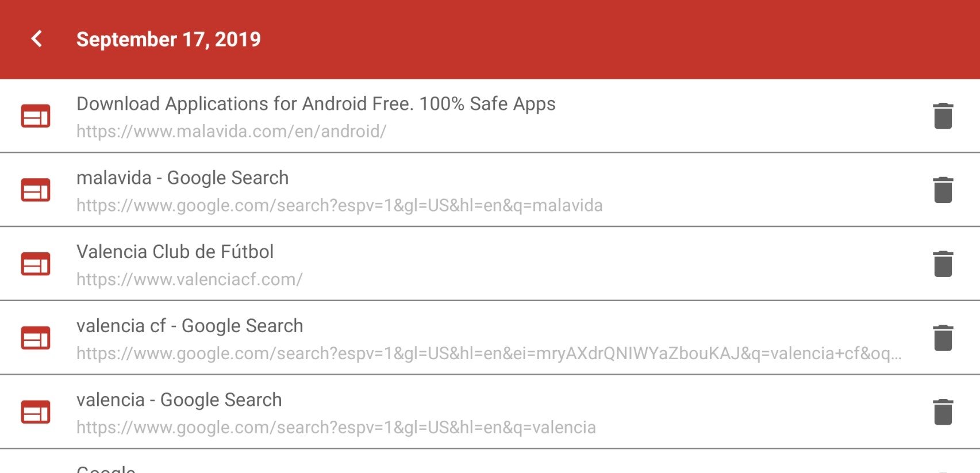
Task: Delete the valencia cf Google Search entry
Action: 943,337
